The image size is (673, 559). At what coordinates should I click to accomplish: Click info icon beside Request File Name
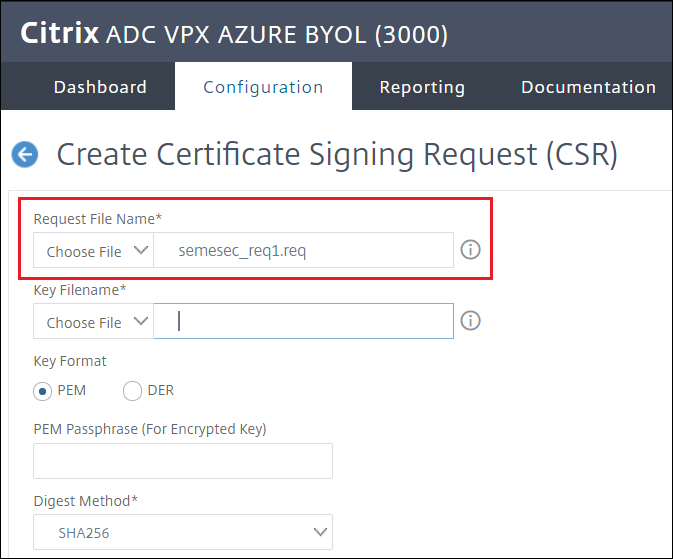[470, 251]
